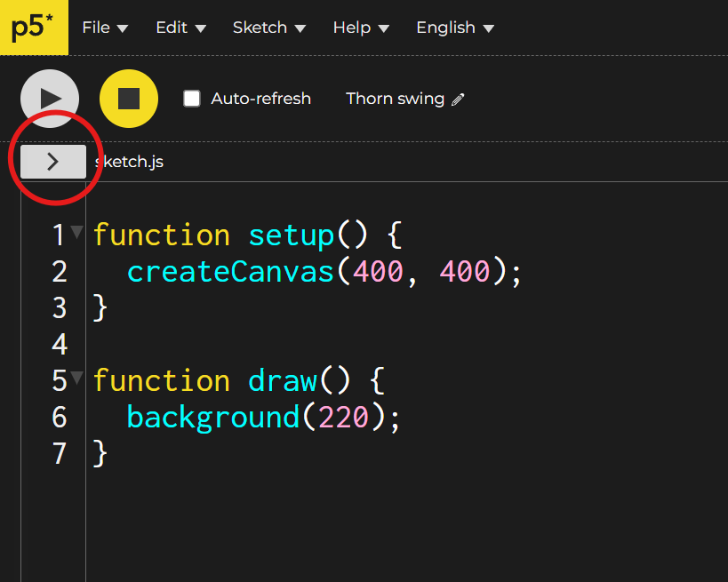Stop the running sketch
The height and width of the screenshot is (582, 728).
click(129, 99)
